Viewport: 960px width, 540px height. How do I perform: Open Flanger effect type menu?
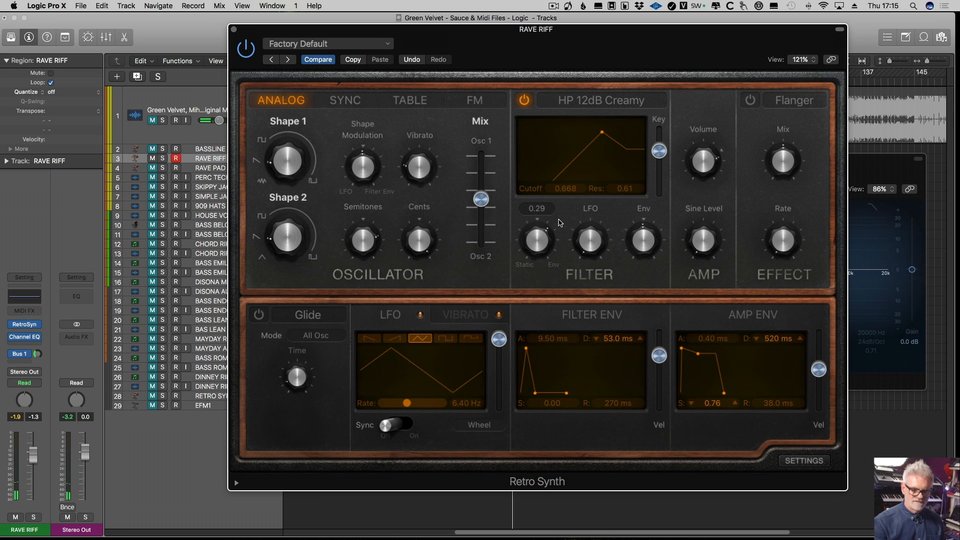pos(794,100)
